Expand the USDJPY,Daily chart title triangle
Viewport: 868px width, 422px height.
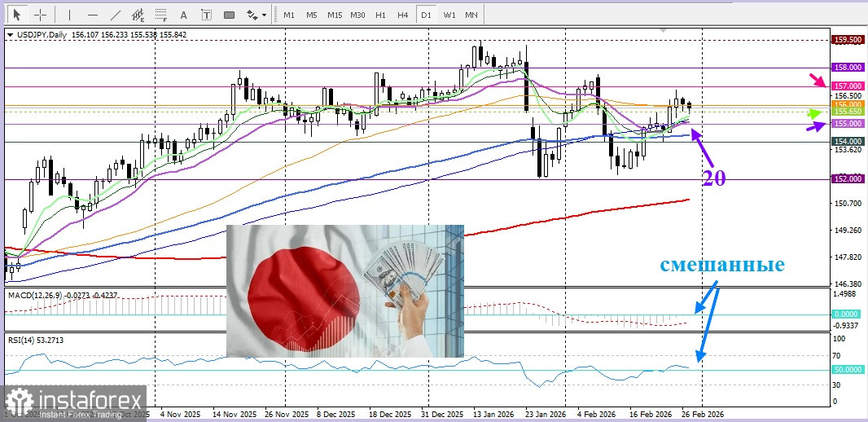[x=10, y=34]
